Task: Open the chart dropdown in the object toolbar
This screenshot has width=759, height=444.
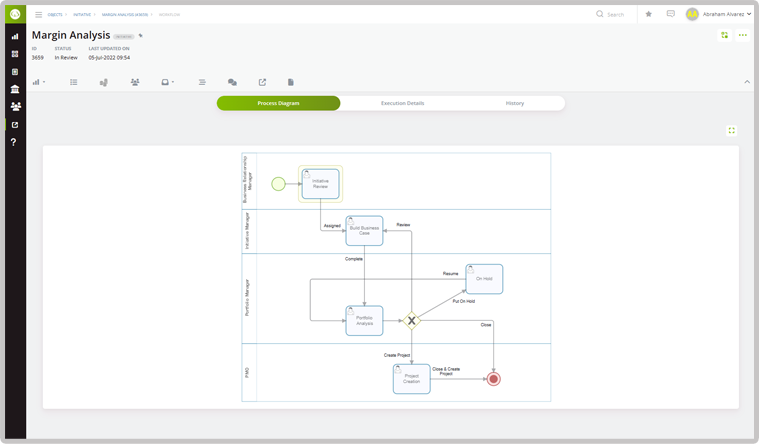Action: click(x=39, y=82)
